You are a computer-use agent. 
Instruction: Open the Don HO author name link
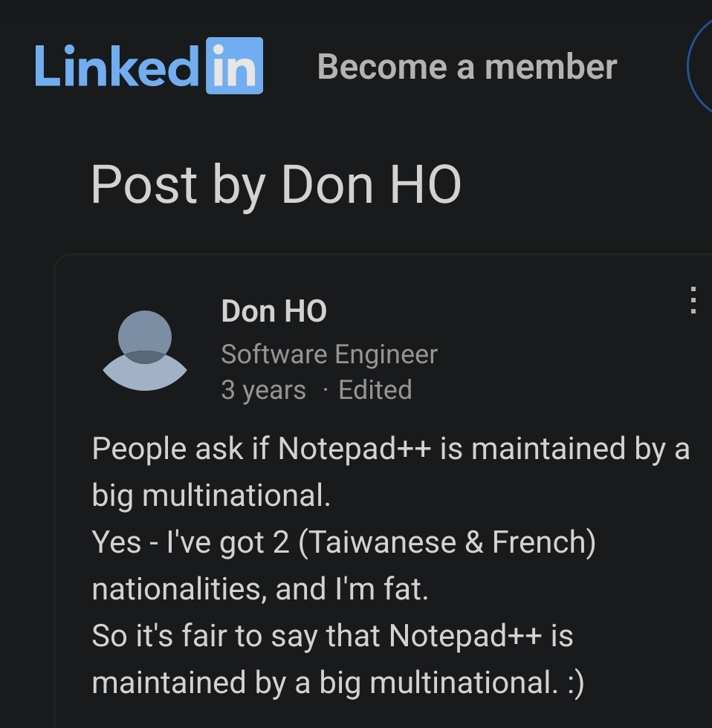point(274,311)
